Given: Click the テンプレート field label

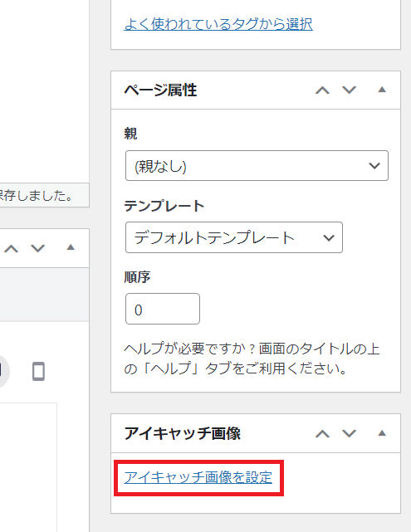Looking at the screenshot, I should pos(164,206).
